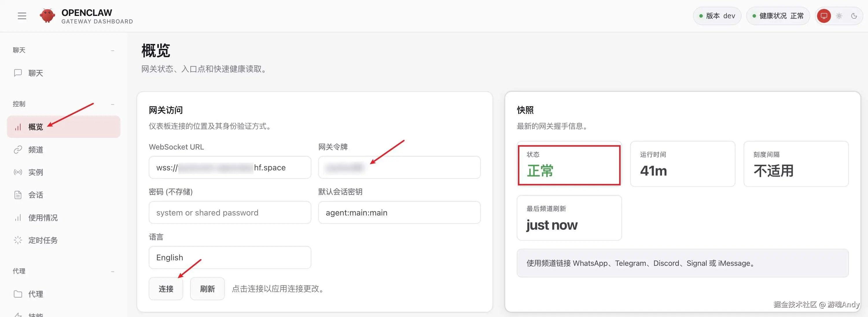868x317 pixels.
Task: Open the hamburger navigation menu
Action: click(x=22, y=16)
